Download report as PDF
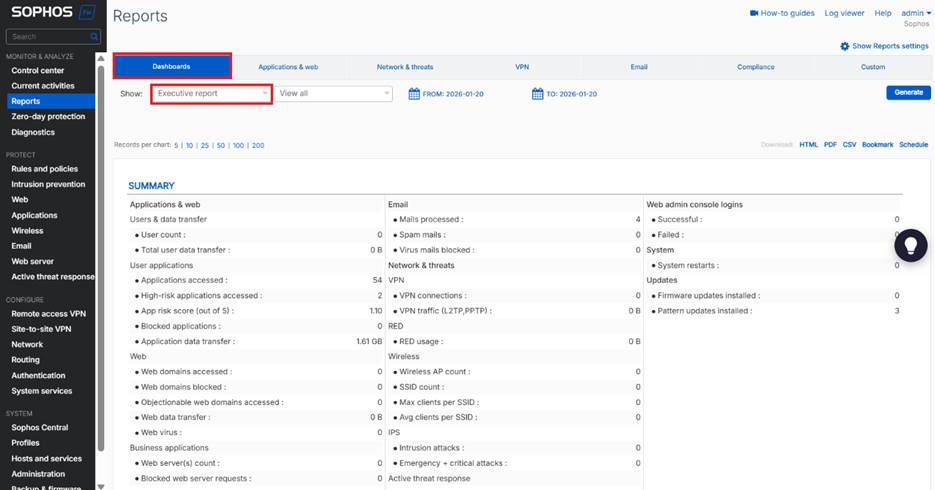 click(x=830, y=145)
